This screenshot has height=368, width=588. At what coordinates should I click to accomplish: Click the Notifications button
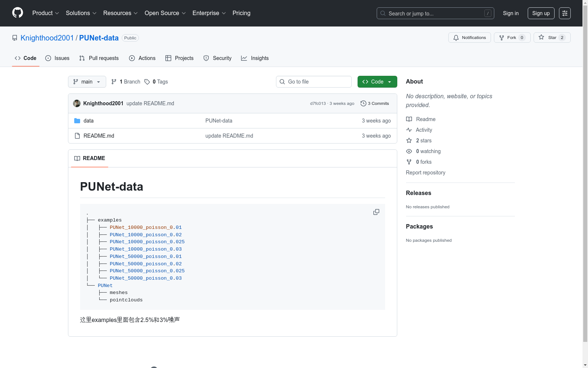point(470,38)
